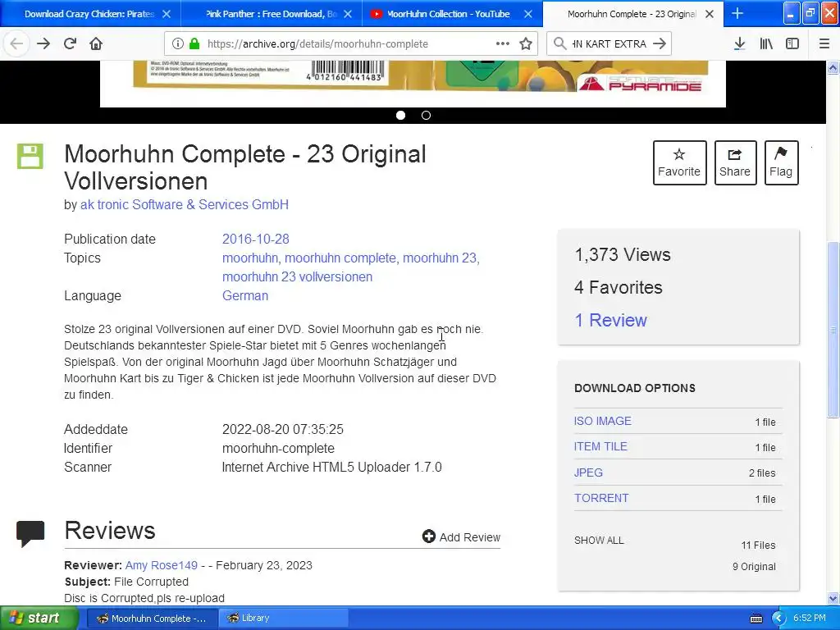
Task: Submit the search with the arrow icon
Action: click(660, 43)
